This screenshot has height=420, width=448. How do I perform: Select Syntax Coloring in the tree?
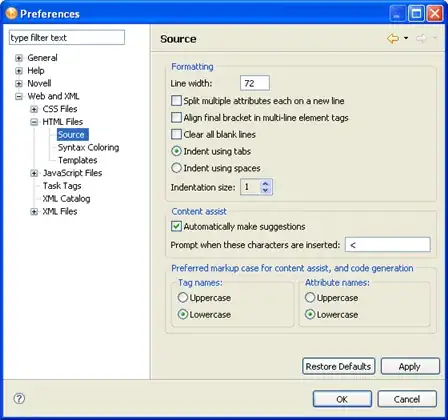(x=88, y=147)
